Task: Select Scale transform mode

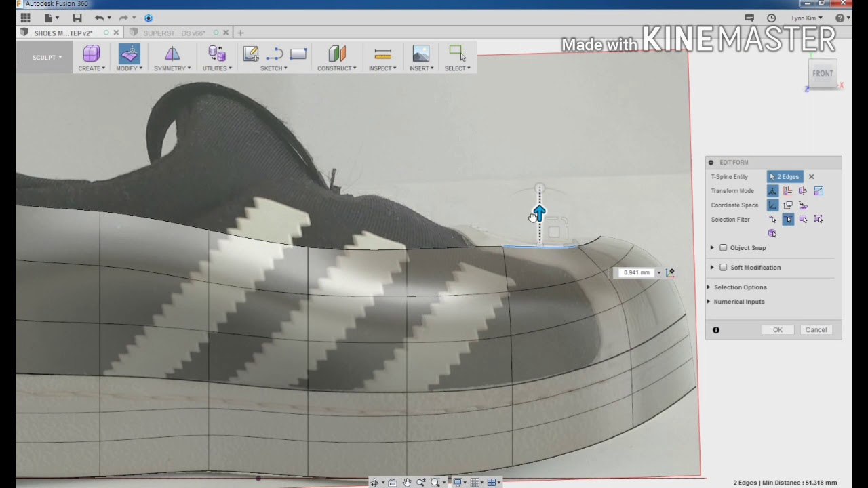Action: point(818,191)
